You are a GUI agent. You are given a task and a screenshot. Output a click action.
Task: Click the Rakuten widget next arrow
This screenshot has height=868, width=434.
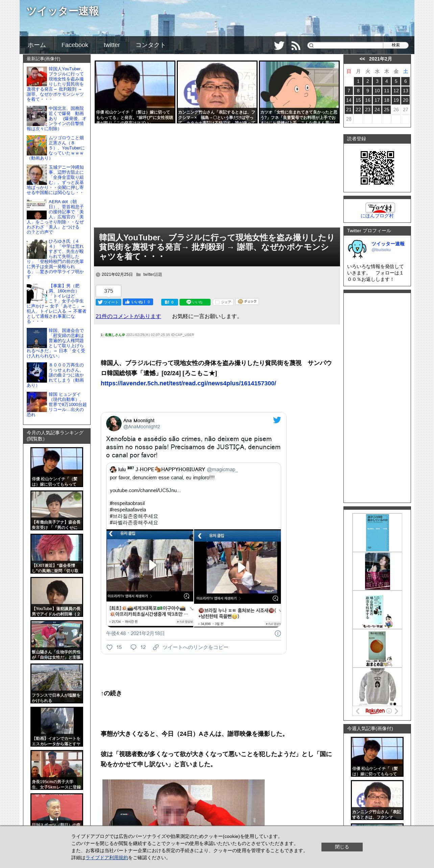[x=396, y=711]
